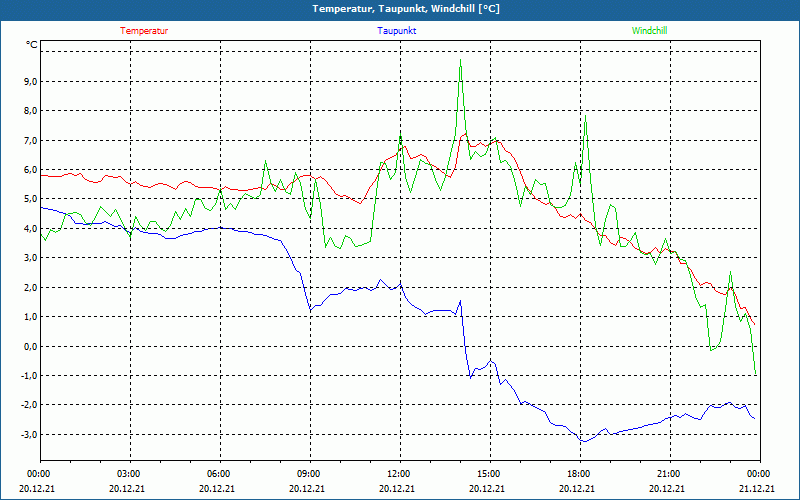This screenshot has height=500, width=800.
Task: Select the 21:00 time axis label
Action: (x=668, y=474)
